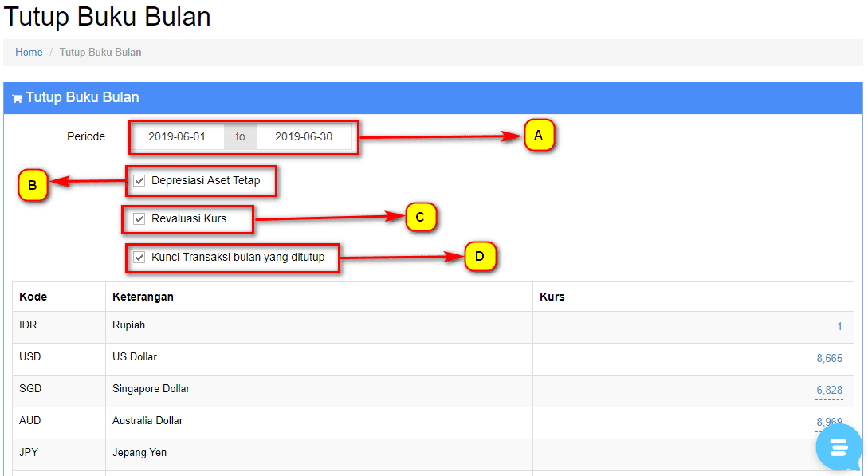
Task: Click the yellow callout label C
Action: (420, 216)
